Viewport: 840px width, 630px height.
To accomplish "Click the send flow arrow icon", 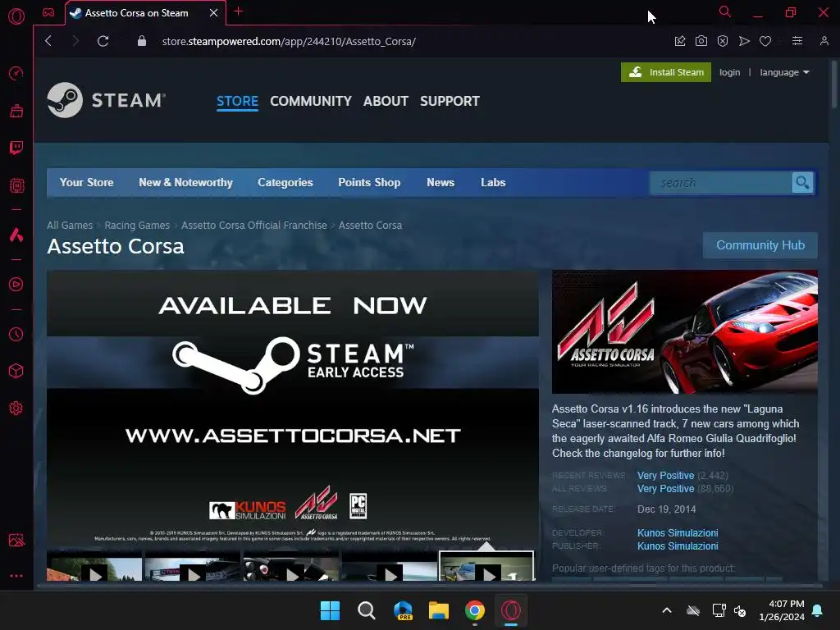I will pyautogui.click(x=744, y=41).
